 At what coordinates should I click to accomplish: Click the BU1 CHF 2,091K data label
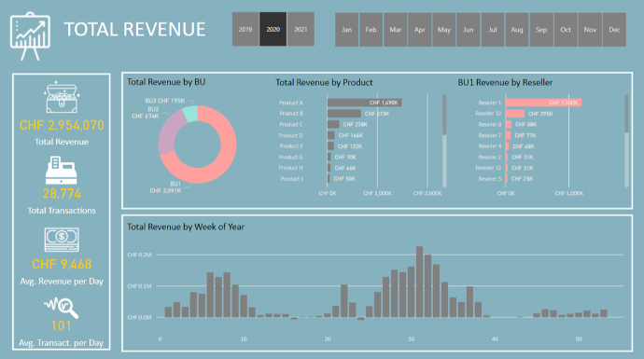165,187
